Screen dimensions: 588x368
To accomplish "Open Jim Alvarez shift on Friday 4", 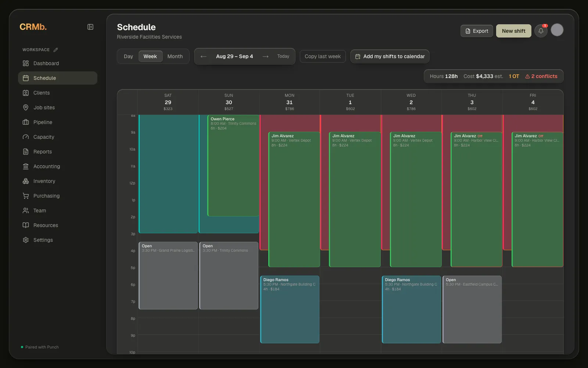I will coord(537,199).
